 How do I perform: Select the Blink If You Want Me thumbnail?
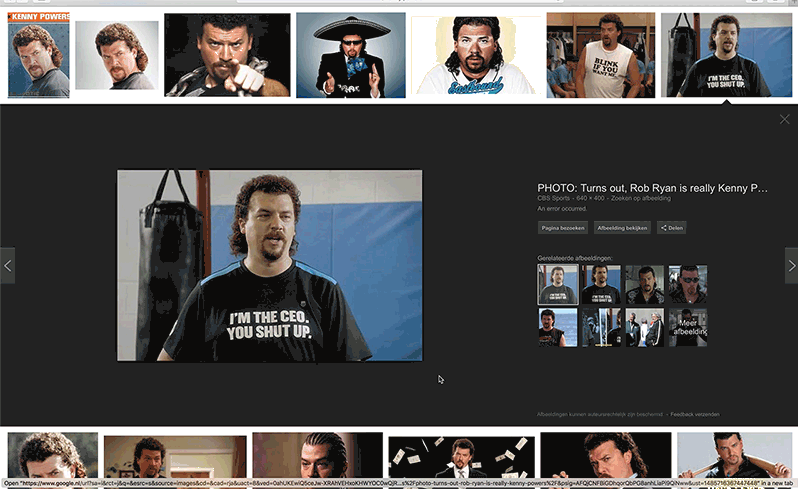(601, 55)
